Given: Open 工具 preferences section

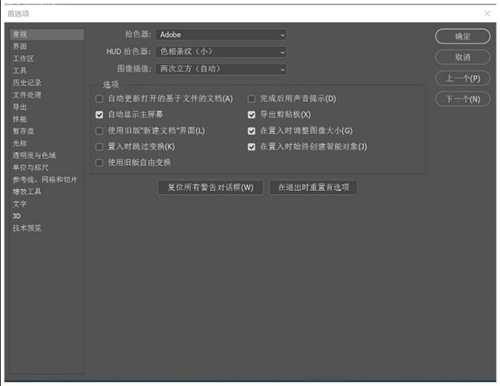Looking at the screenshot, I should pyautogui.click(x=20, y=71).
